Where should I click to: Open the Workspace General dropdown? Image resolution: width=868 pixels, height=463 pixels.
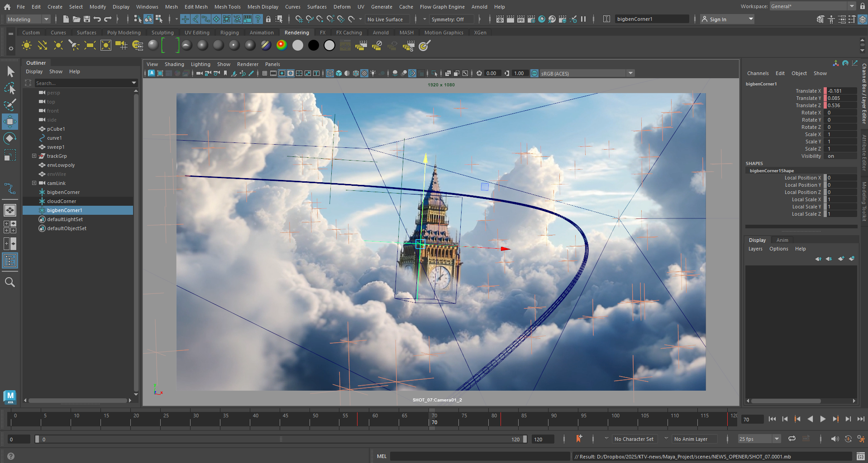(812, 6)
